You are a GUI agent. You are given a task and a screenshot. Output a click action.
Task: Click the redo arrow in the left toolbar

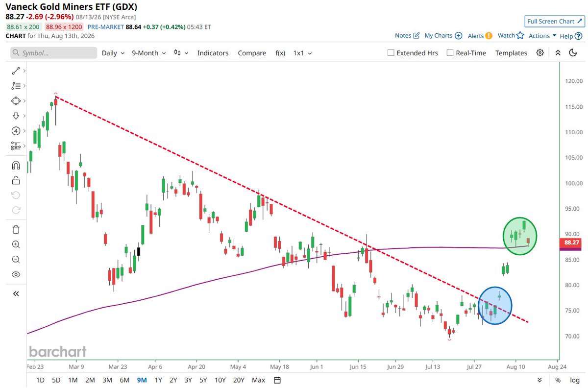(x=15, y=210)
